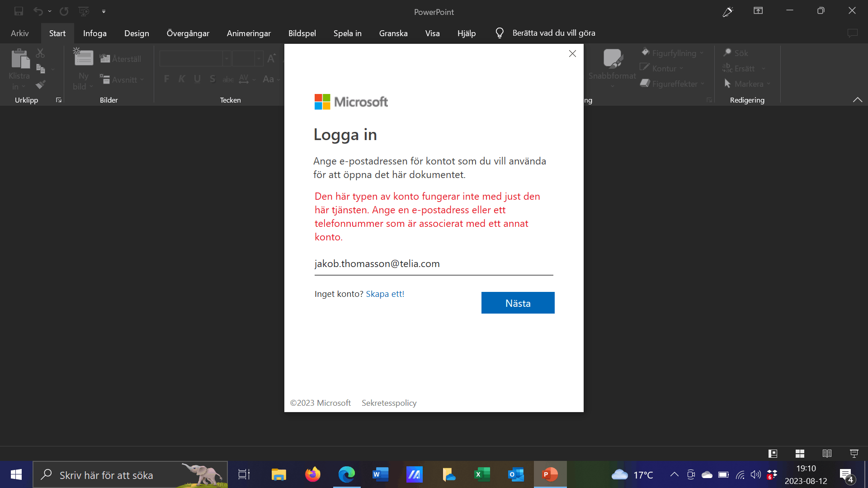This screenshot has width=868, height=488.
Task: Collapse the ribbon with the chevron
Action: (x=857, y=100)
